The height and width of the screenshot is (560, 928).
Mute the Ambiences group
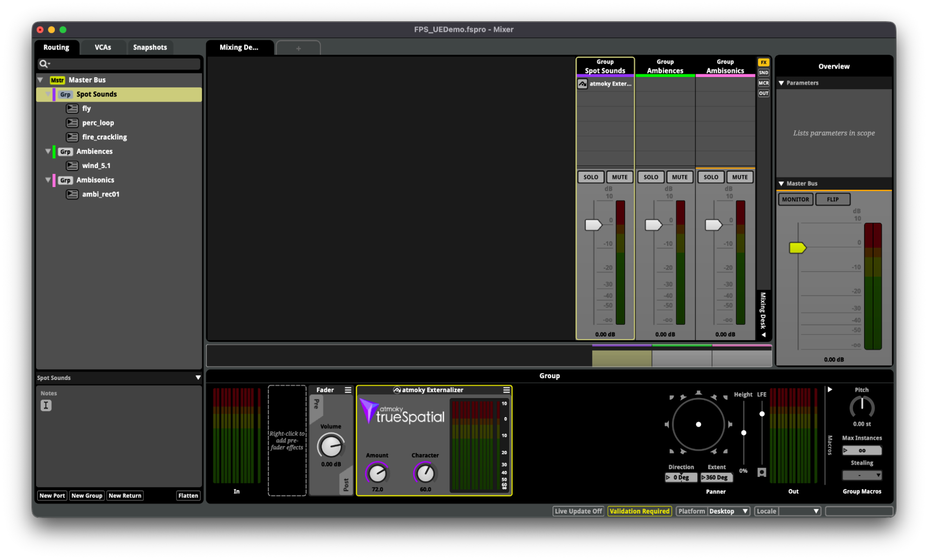pyautogui.click(x=680, y=177)
